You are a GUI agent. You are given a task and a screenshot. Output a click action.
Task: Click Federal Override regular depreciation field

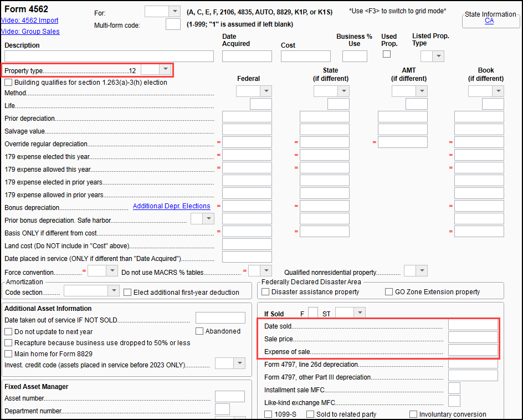pos(247,142)
